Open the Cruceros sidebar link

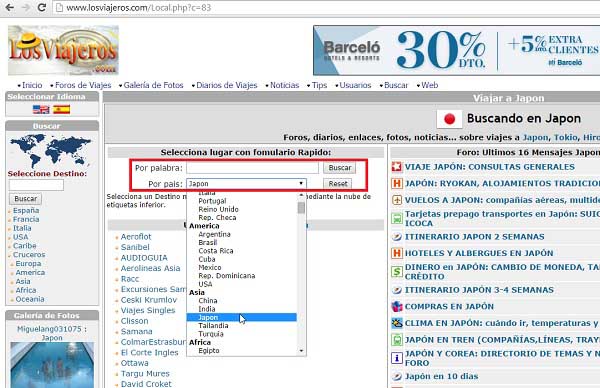29,255
